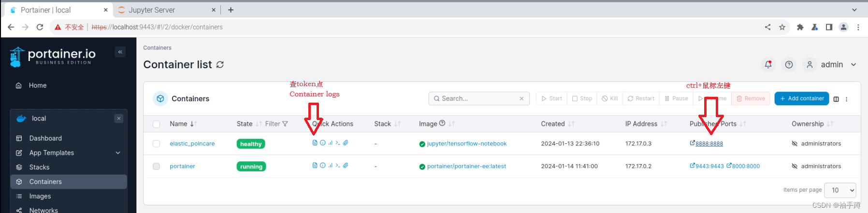The width and height of the screenshot is (868, 213).
Task: Open Stacks in the sidebar
Action: pyautogui.click(x=69, y=167)
